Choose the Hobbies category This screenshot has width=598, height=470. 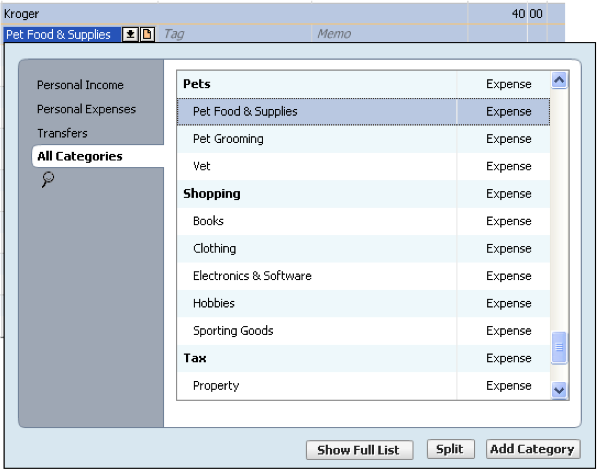363,304
